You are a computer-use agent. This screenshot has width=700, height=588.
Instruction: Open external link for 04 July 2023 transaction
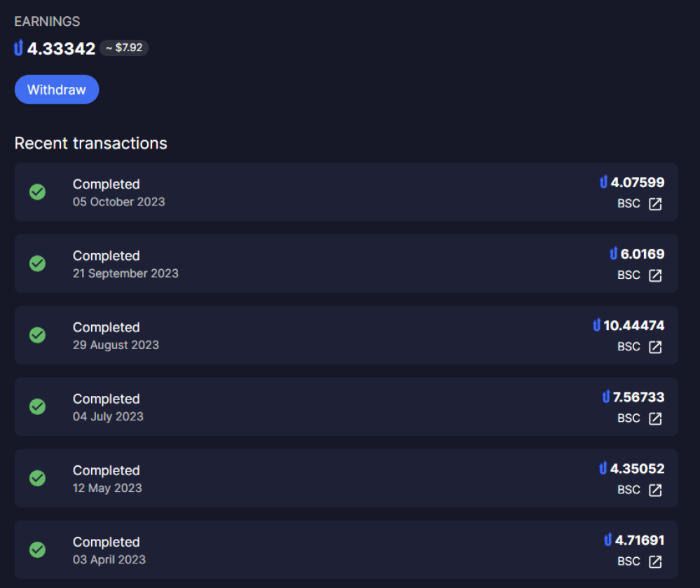coord(655,418)
